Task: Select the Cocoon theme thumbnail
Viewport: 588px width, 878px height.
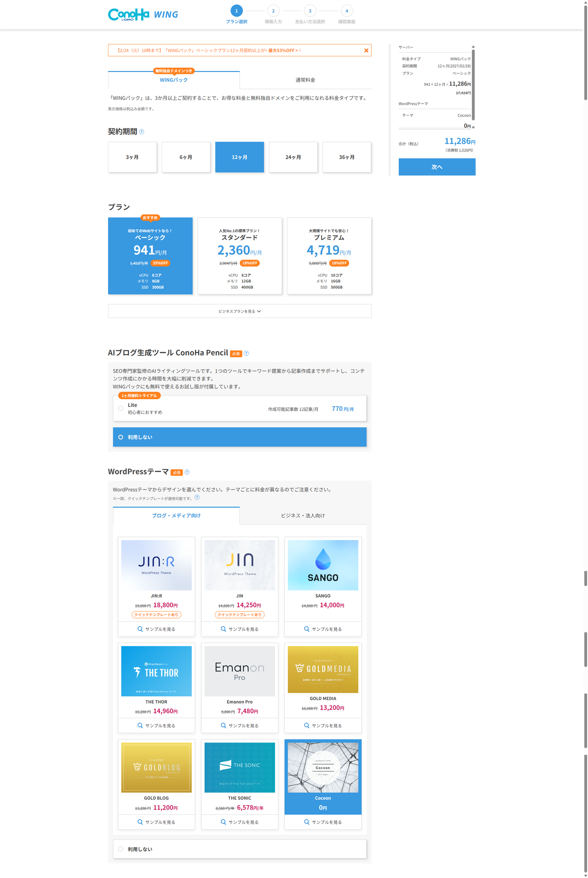Action: pyautogui.click(x=323, y=768)
